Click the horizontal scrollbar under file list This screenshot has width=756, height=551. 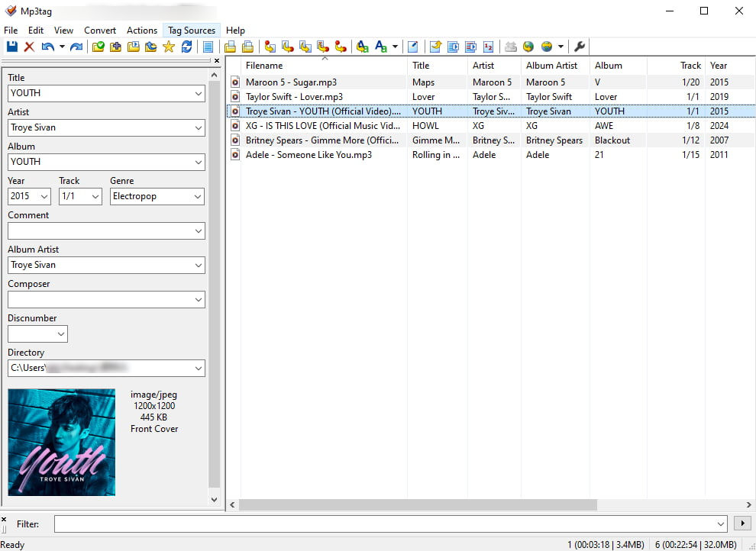tap(418, 504)
